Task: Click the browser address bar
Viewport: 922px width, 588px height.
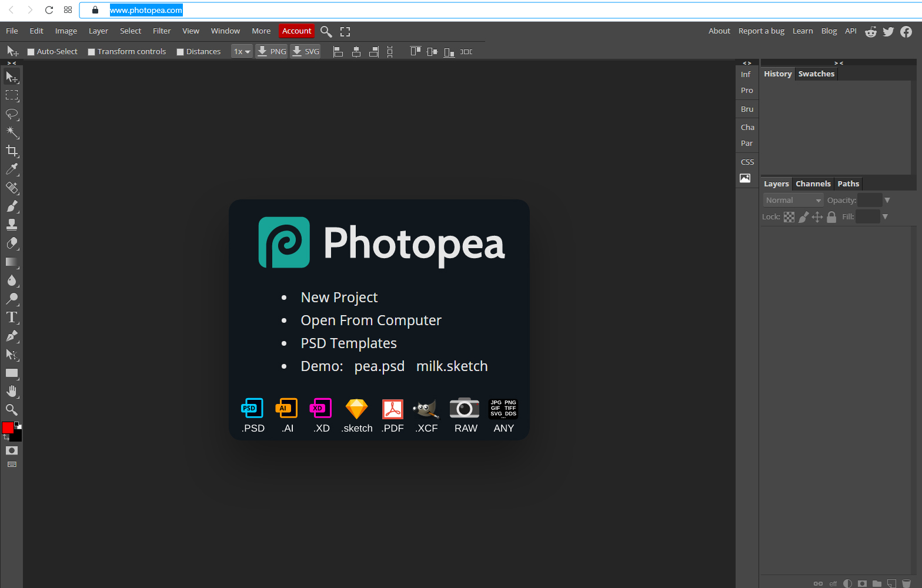Action: [x=500, y=10]
